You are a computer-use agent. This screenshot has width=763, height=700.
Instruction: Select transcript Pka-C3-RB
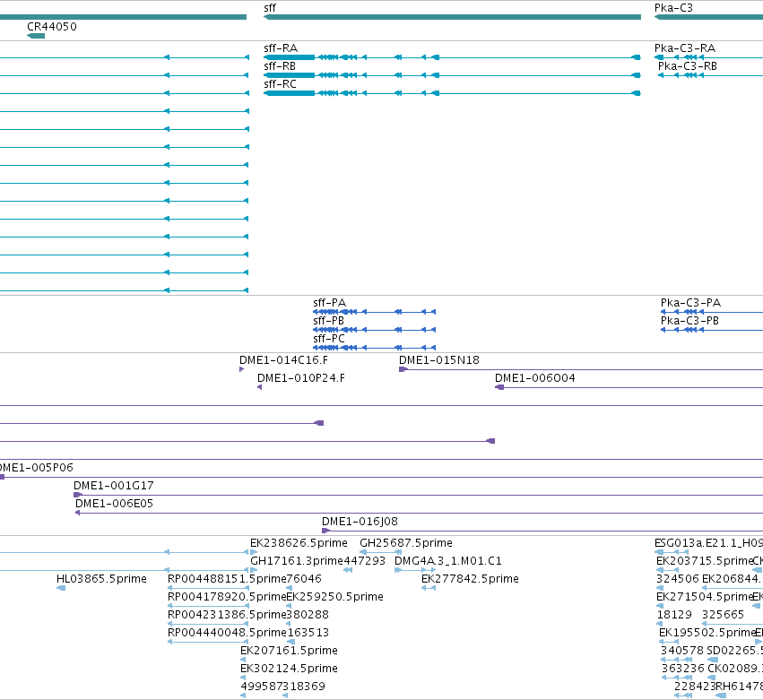710,75
